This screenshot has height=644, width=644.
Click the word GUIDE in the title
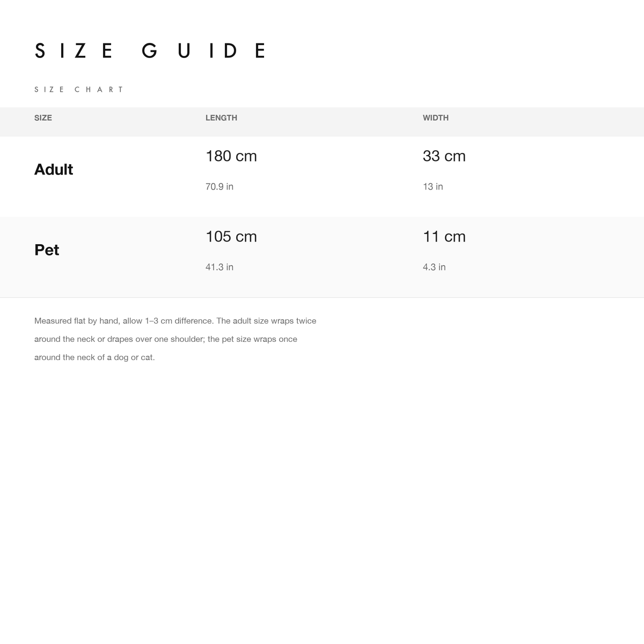point(204,51)
